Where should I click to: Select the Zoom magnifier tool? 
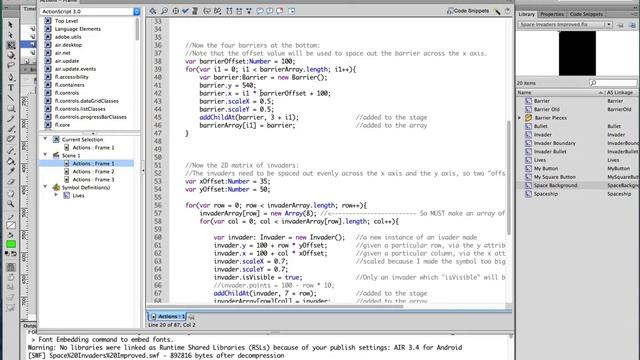tap(11, 204)
